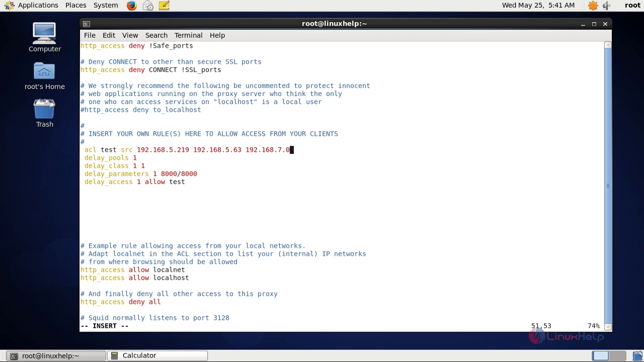
Task: Click the terminal scrollbar down arrow
Action: [x=608, y=326]
